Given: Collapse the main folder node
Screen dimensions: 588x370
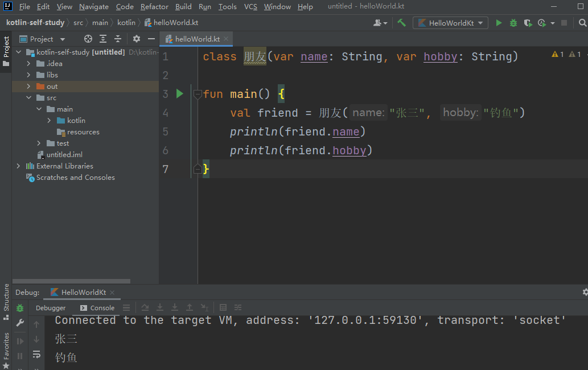Looking at the screenshot, I should point(39,109).
